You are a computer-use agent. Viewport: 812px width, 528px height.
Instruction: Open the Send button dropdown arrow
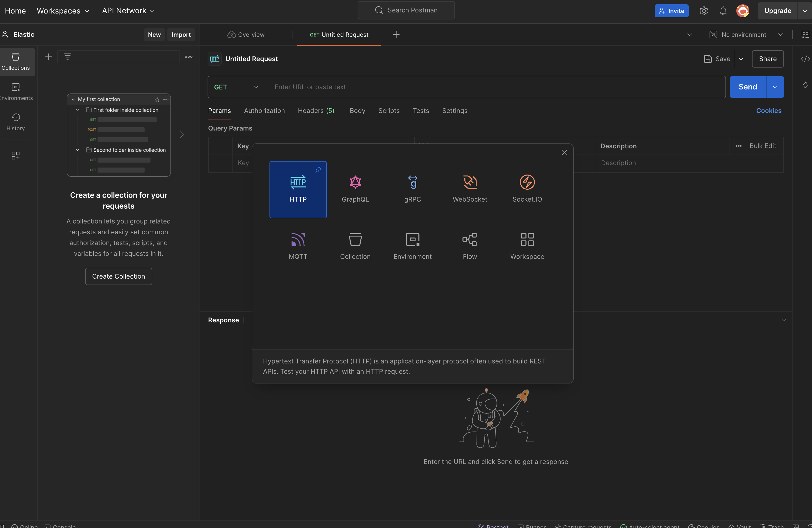(x=775, y=87)
